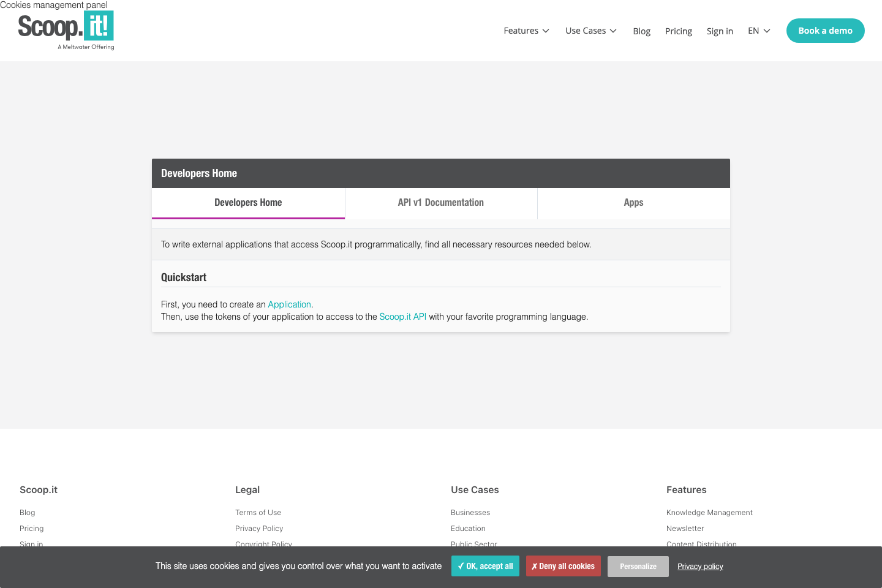
Task: Open the EN language dropdown
Action: [758, 31]
